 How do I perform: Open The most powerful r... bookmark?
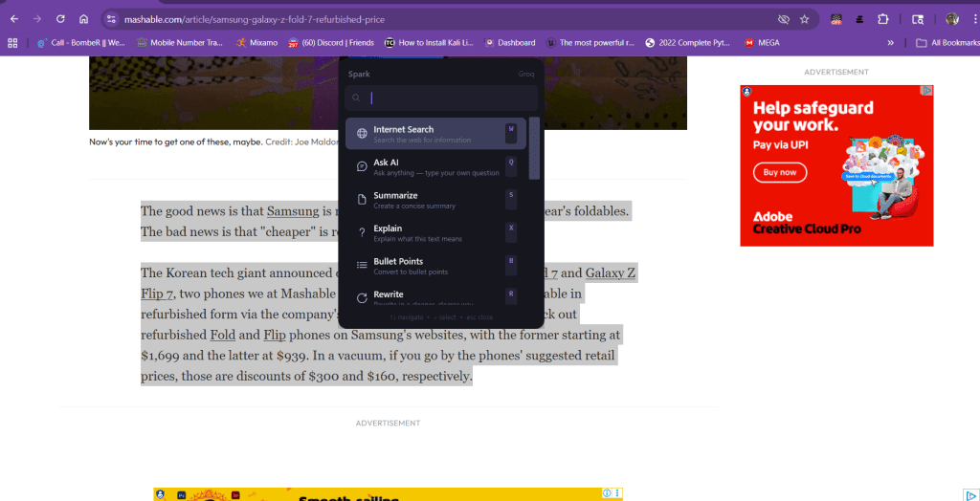[590, 43]
